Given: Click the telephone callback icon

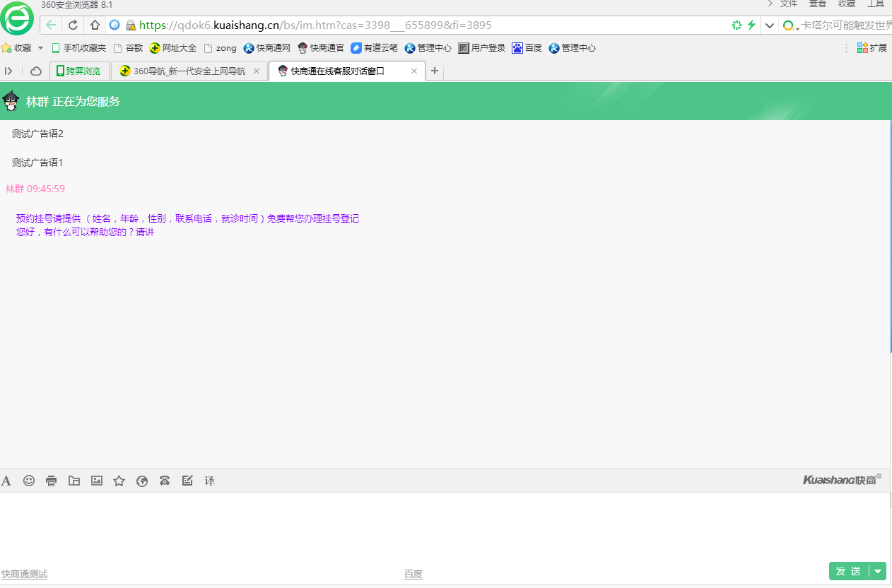Looking at the screenshot, I should [x=165, y=481].
